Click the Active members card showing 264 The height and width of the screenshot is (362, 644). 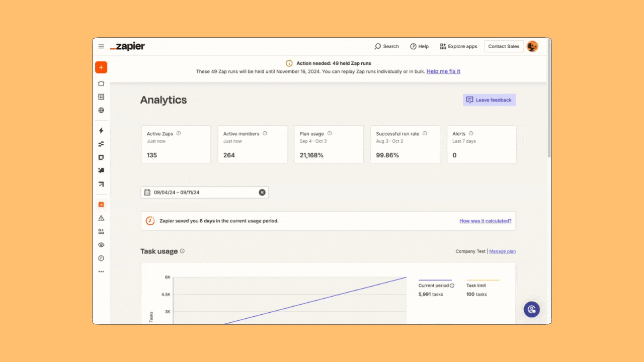(x=252, y=144)
